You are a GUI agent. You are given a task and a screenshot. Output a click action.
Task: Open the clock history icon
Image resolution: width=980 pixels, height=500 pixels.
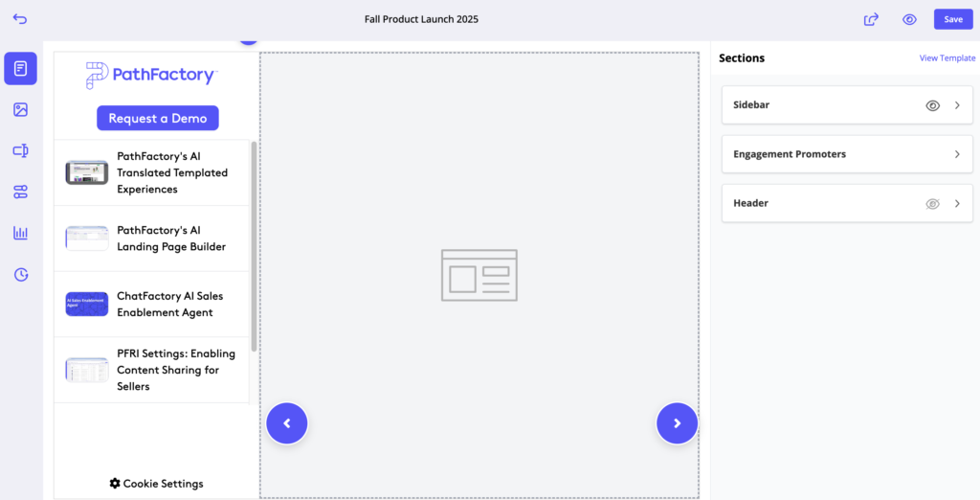coord(20,275)
